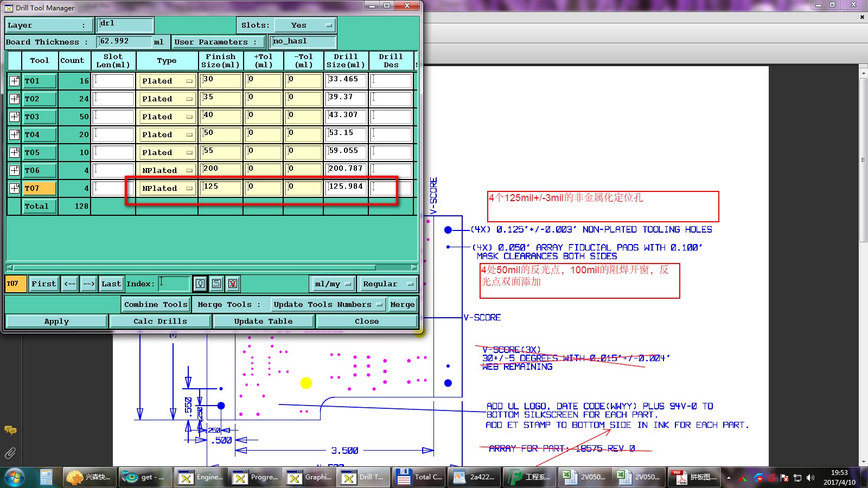The height and width of the screenshot is (488, 868).
Task: Click the comments pane icon in PDF sidebar
Action: coord(10,431)
